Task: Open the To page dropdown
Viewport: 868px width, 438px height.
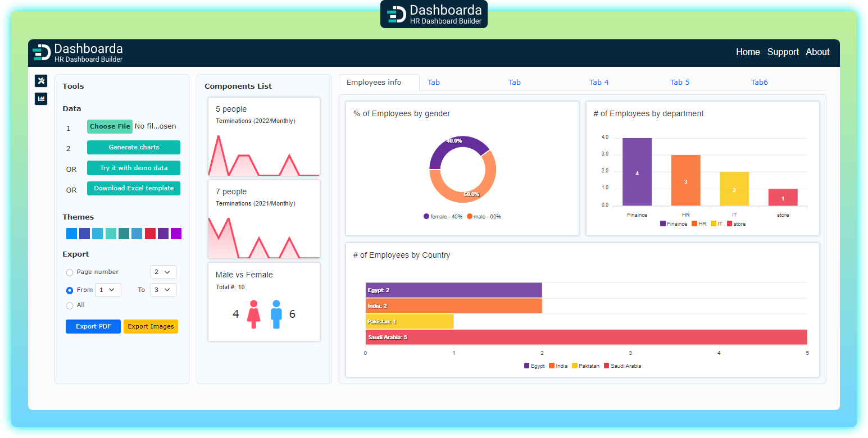Action: coord(163,290)
